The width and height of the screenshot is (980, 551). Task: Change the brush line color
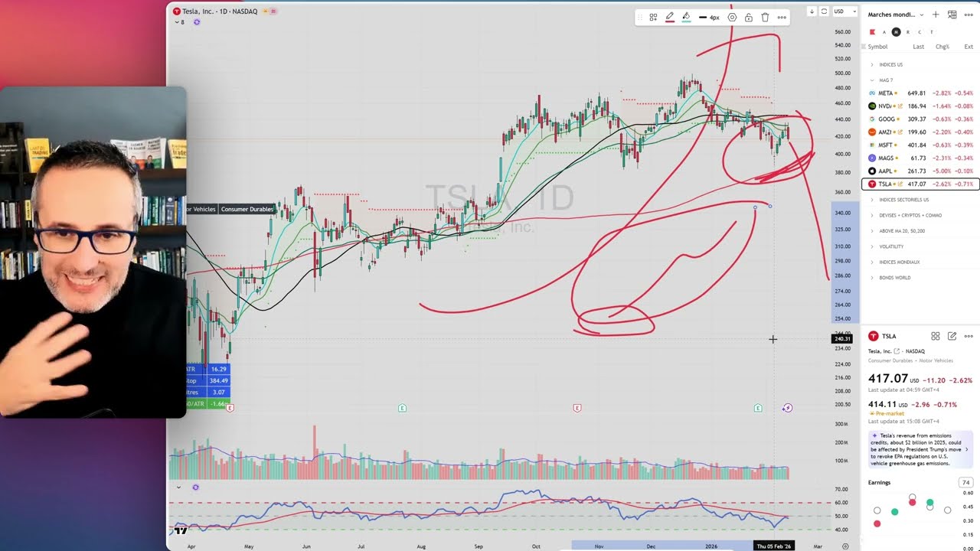[x=669, y=17]
